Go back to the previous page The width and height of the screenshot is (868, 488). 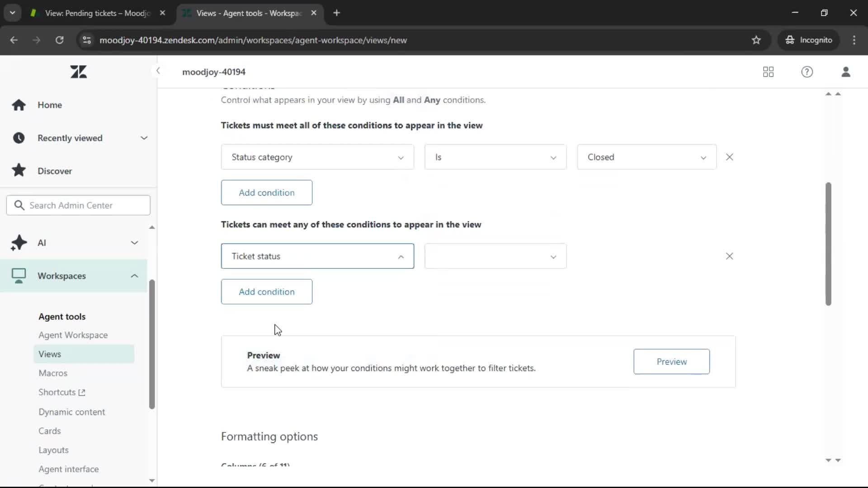pyautogui.click(x=14, y=40)
